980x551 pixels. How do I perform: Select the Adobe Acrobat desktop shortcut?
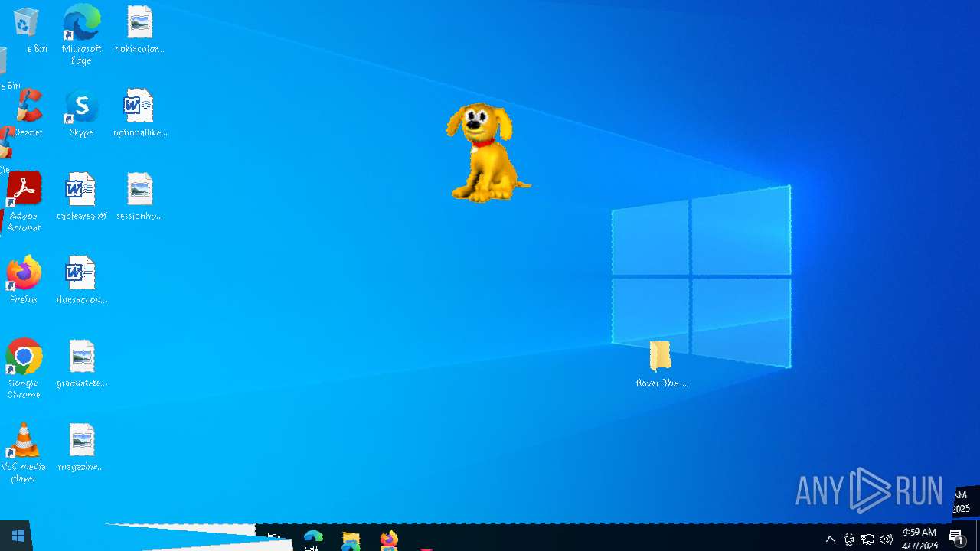24,201
